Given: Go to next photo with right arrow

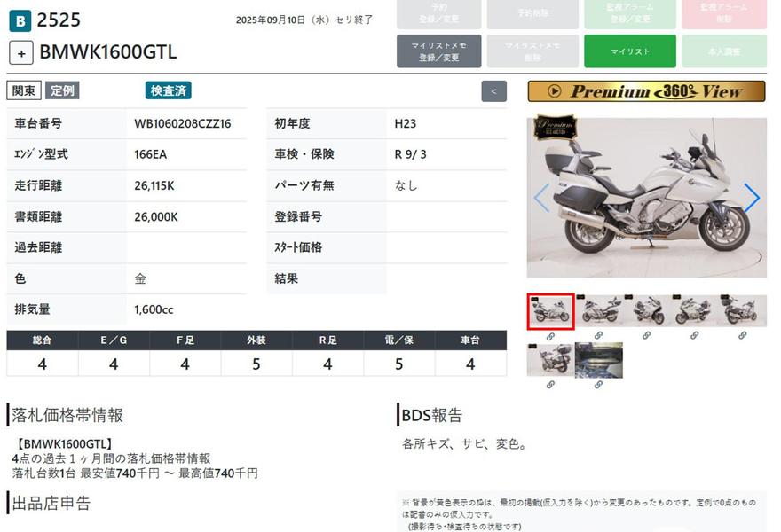Looking at the screenshot, I should coord(751,198).
